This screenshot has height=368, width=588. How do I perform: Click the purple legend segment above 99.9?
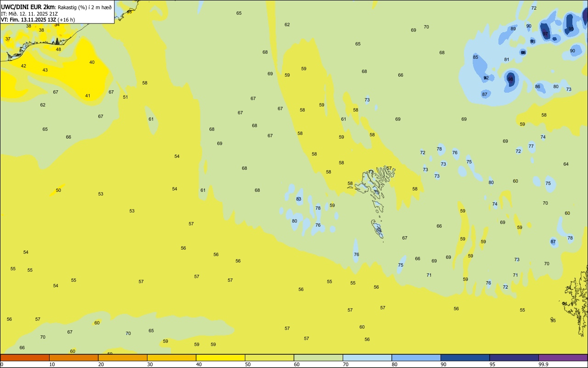click(563, 357)
